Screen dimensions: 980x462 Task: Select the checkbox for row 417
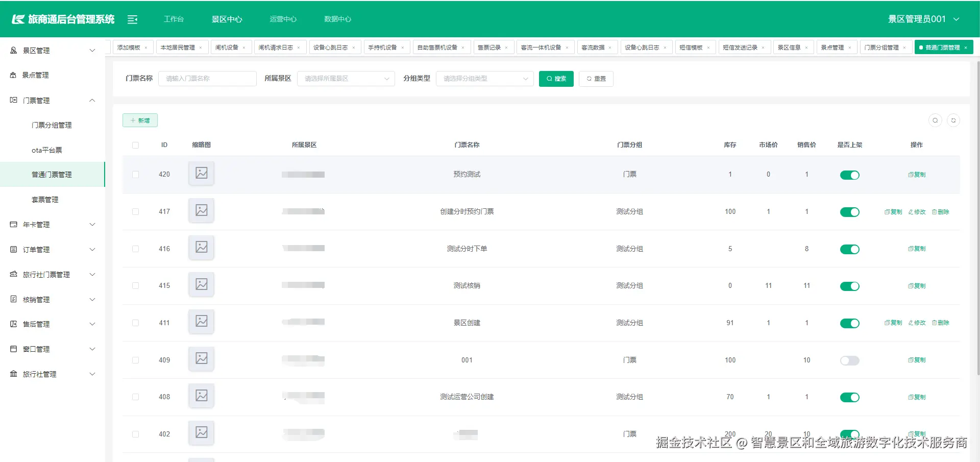point(135,211)
